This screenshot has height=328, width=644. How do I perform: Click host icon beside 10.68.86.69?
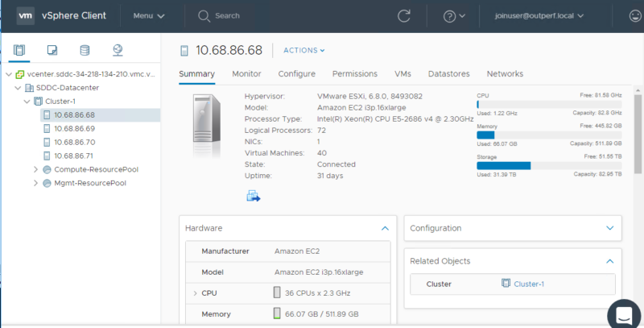47,129
